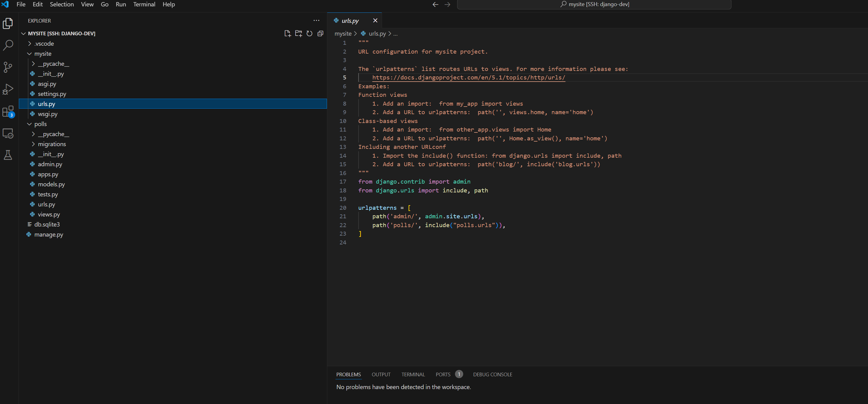Click the urls.py breadcrumb segment
The width and height of the screenshot is (868, 404).
tap(377, 33)
